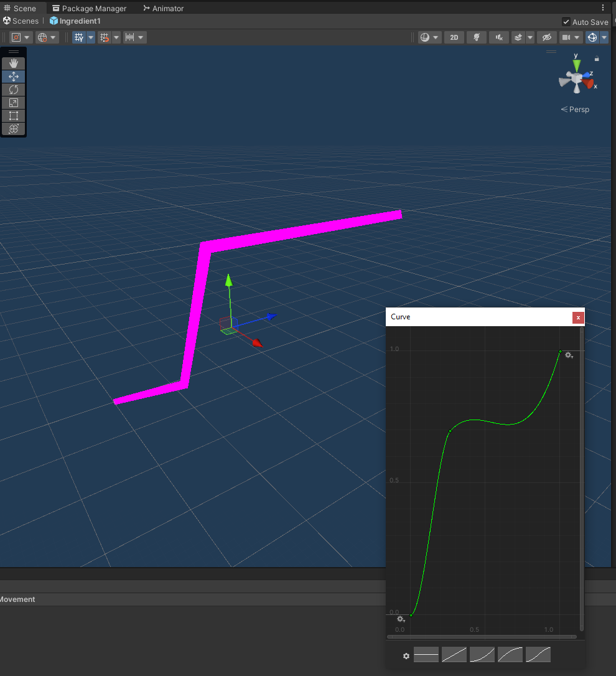Select the Scale tool
The image size is (616, 676).
[13, 103]
